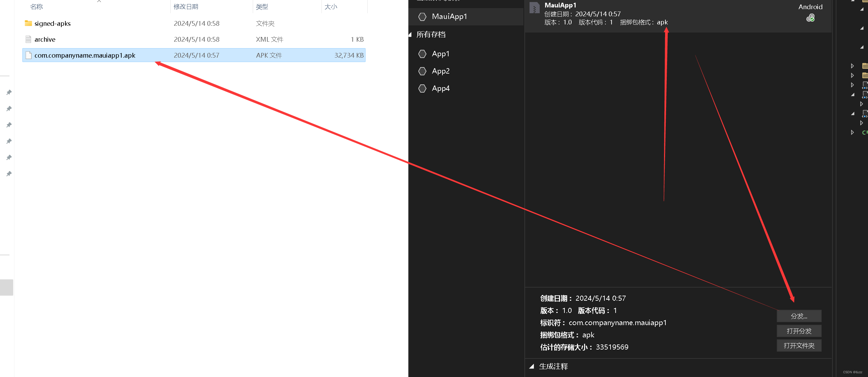Click the 标识符 com.companyname.mauiapp1 value
The width and height of the screenshot is (868, 377).
pyautogui.click(x=618, y=323)
